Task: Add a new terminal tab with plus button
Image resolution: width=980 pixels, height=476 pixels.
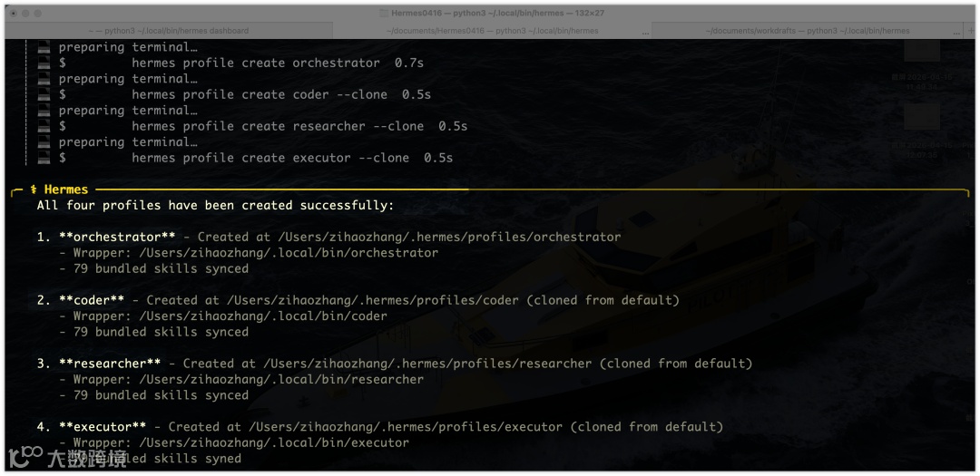Action: [x=971, y=30]
